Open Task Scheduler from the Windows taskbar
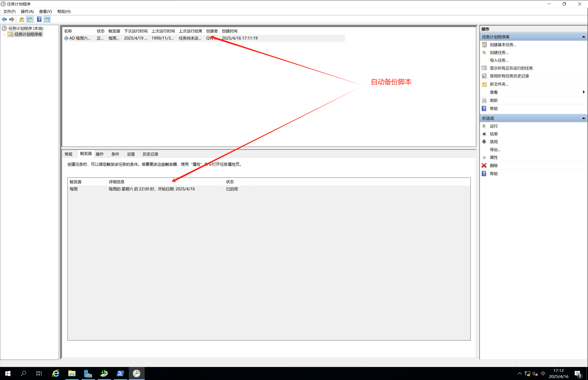The image size is (588, 380). (137, 373)
